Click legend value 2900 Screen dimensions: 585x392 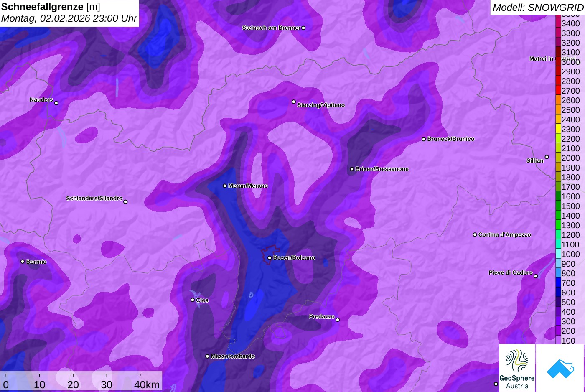pyautogui.click(x=570, y=71)
